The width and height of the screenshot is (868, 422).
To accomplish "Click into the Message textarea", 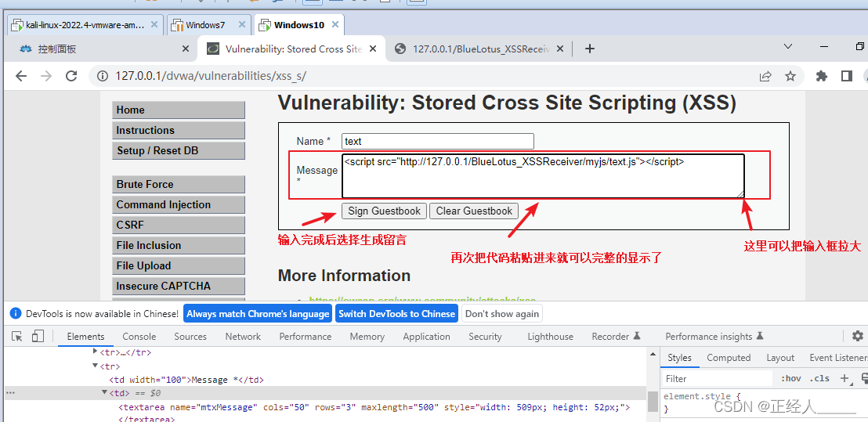I will click(x=542, y=176).
